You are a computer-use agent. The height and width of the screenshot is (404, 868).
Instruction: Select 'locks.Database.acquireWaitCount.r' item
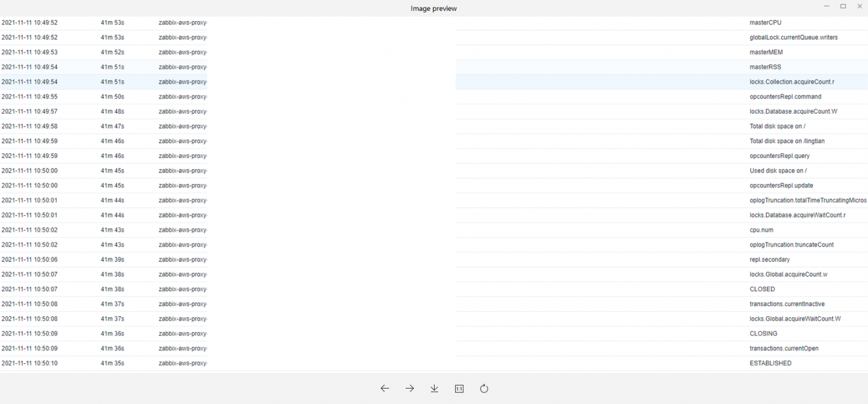pos(797,216)
